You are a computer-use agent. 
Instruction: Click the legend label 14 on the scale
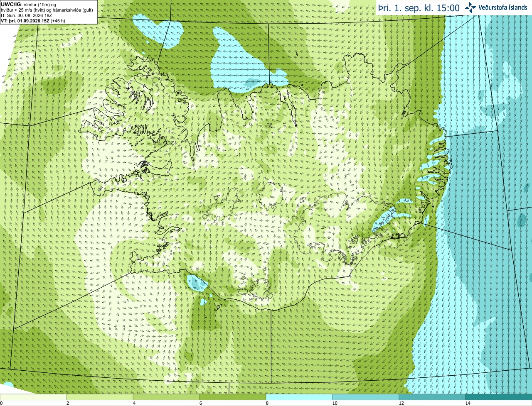pos(468,403)
